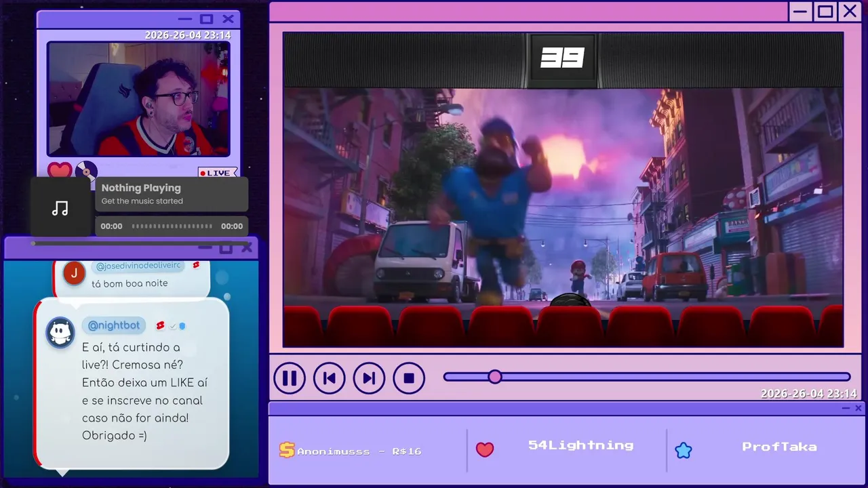This screenshot has width=868, height=488.
Task: Click the 'tá bom boa noite' chat message
Action: point(130,283)
